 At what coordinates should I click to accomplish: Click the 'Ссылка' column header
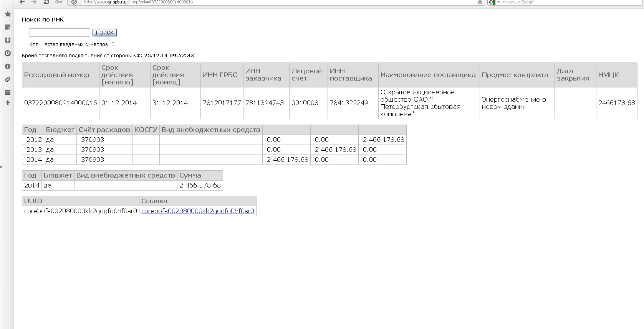tap(198, 201)
